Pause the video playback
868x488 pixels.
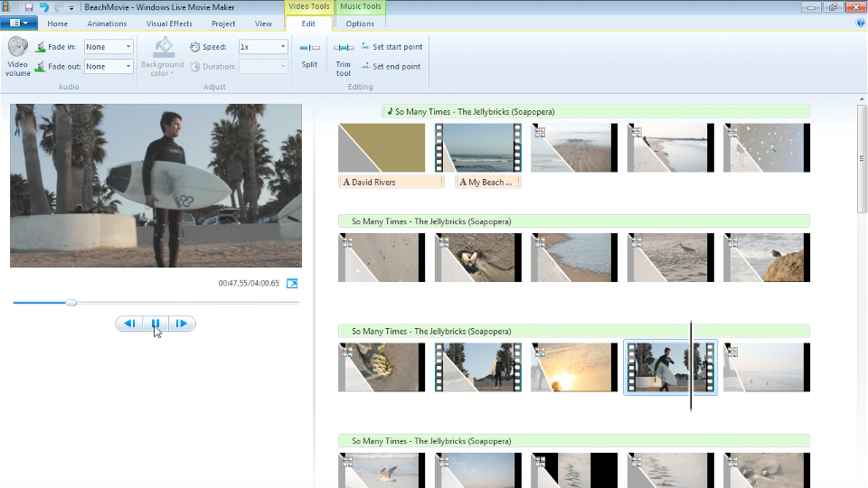pos(156,324)
